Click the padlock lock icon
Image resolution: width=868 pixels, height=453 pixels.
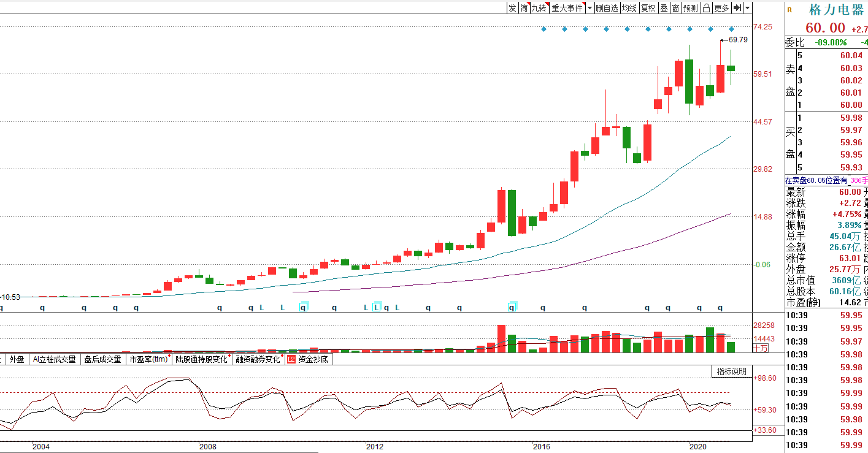tap(706, 8)
